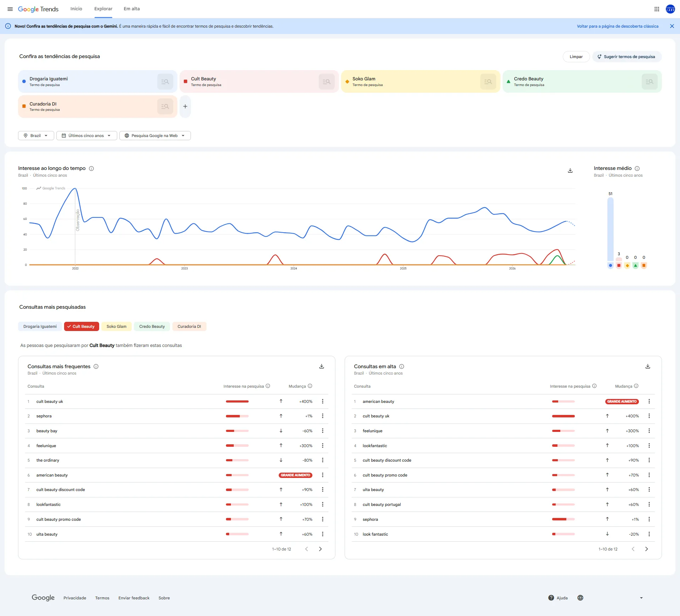Download Consultas mais frequentes data
Viewport: 680px width, 616px height.
pos(322,366)
